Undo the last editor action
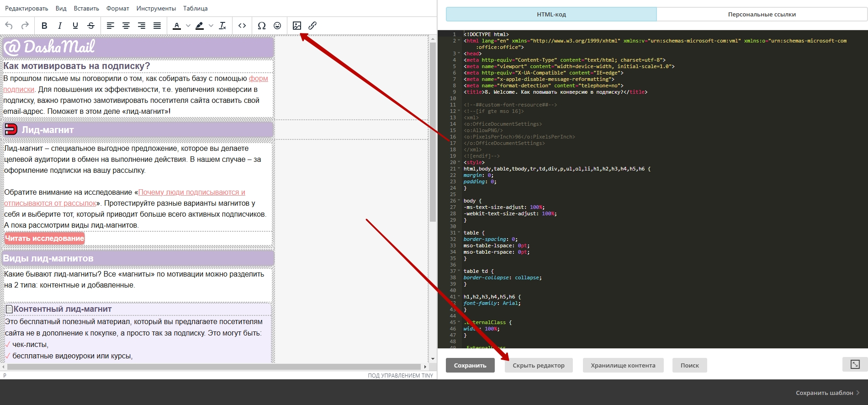 [x=9, y=26]
